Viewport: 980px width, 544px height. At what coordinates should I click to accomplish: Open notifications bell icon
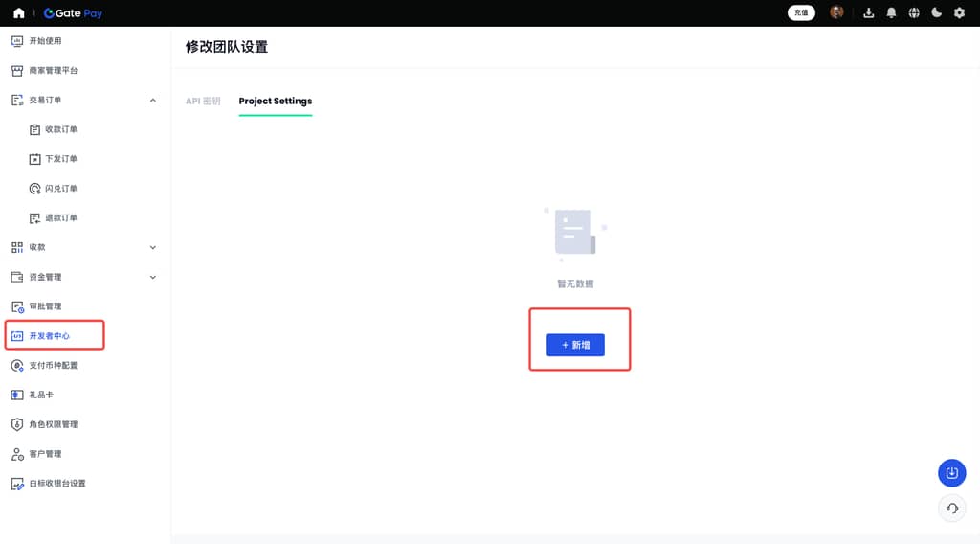(892, 13)
